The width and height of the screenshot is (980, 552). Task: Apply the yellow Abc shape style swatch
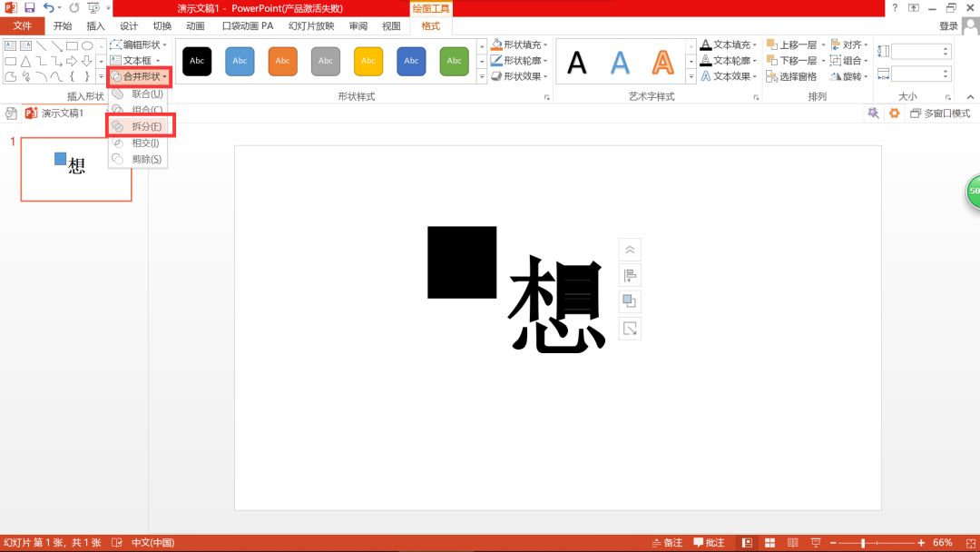(368, 61)
